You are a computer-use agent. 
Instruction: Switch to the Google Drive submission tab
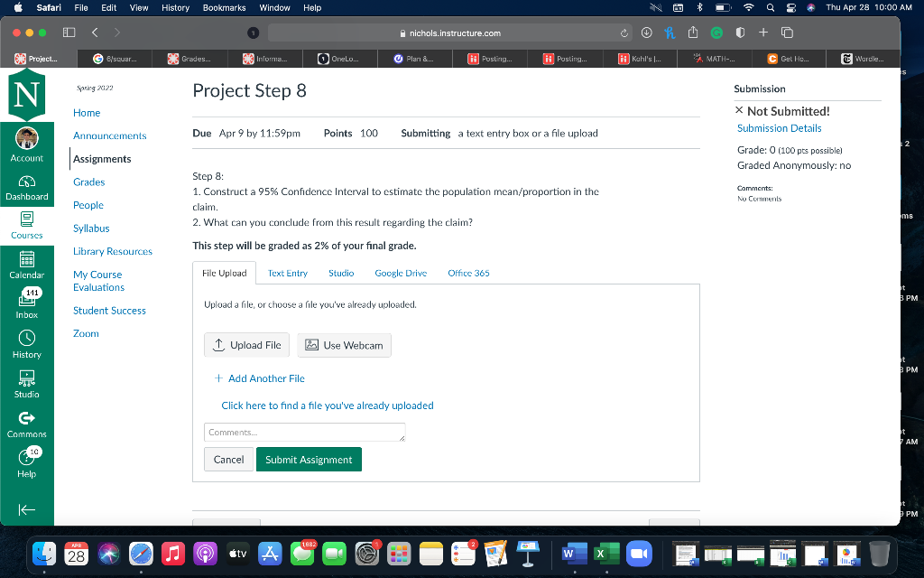click(401, 273)
